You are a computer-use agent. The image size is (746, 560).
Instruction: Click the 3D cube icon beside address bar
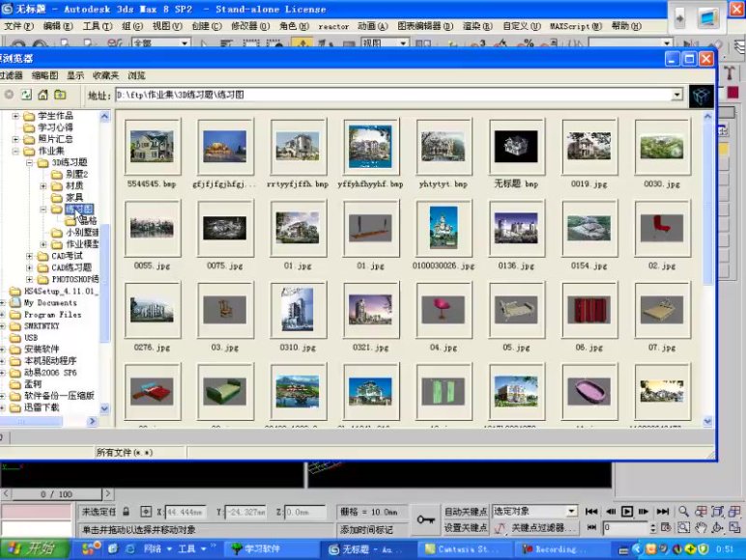click(702, 97)
